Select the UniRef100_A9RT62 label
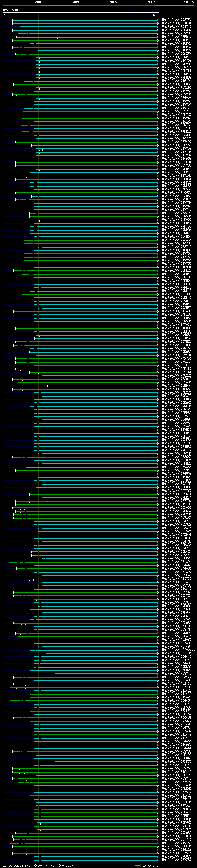This screenshot has width=197, height=868. coord(177,349)
